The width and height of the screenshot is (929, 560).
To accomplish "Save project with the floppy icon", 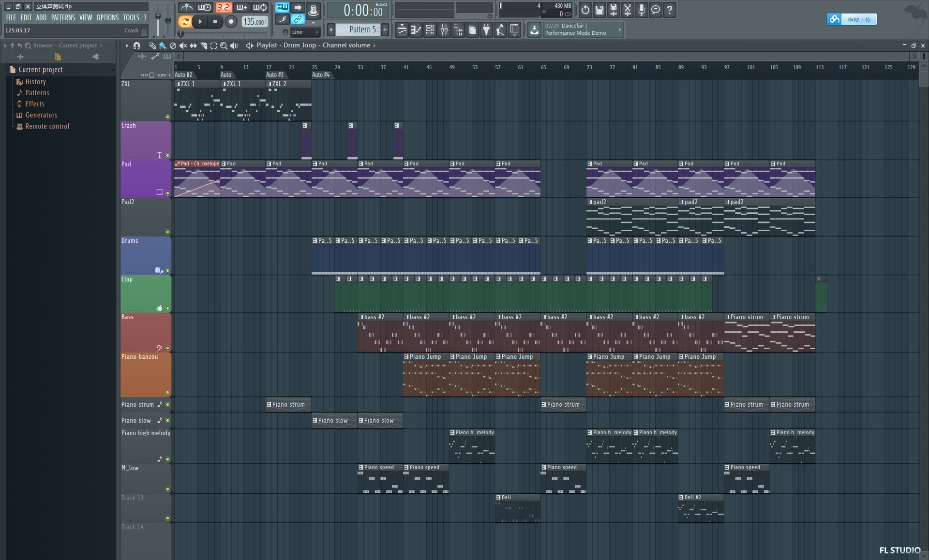I will (x=599, y=10).
